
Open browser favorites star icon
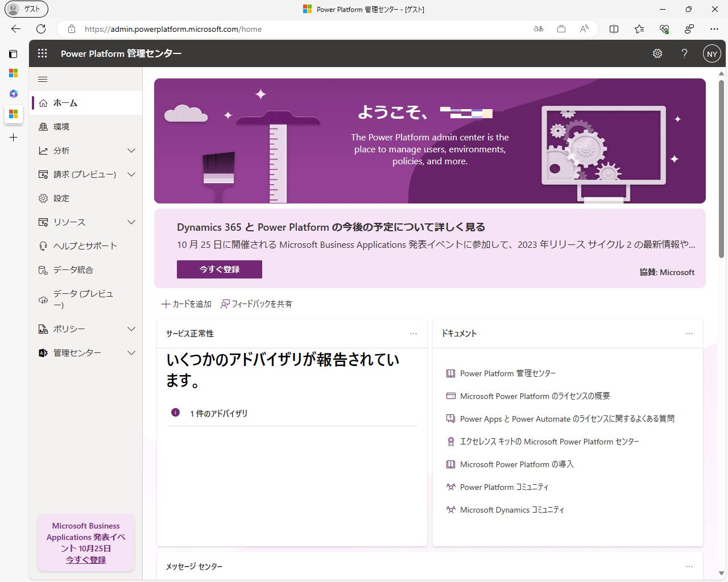pyautogui.click(x=639, y=29)
